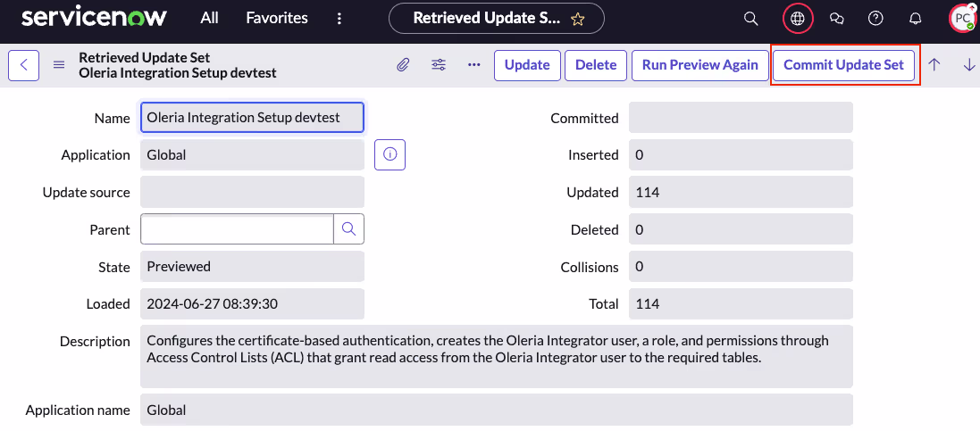Viewport: 980px width, 431px height.
Task: Open the paperclip manage attachments icon
Action: click(x=403, y=65)
